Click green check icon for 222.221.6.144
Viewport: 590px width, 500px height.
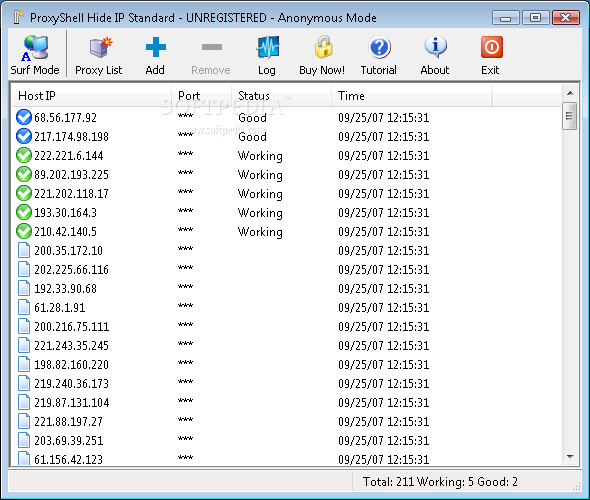point(24,155)
